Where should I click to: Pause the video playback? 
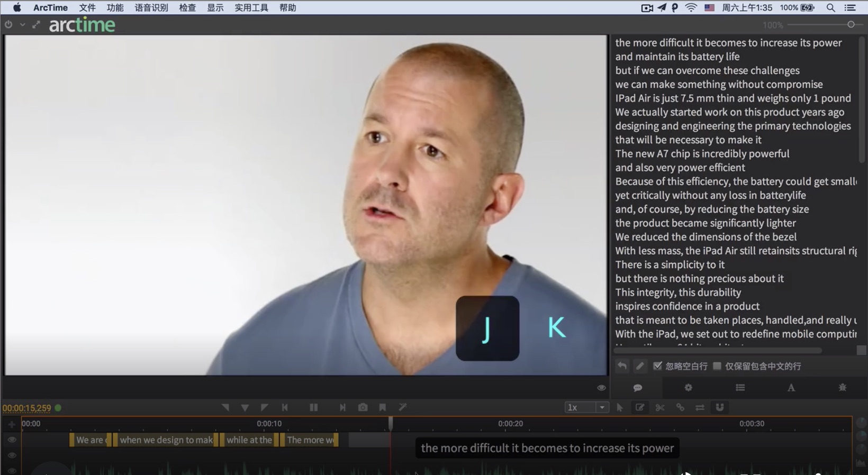314,407
